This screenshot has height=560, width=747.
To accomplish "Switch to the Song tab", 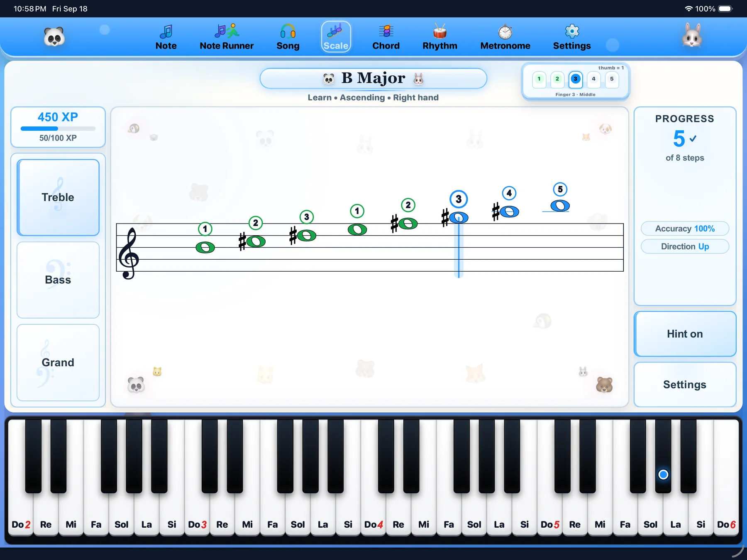I will tap(288, 37).
